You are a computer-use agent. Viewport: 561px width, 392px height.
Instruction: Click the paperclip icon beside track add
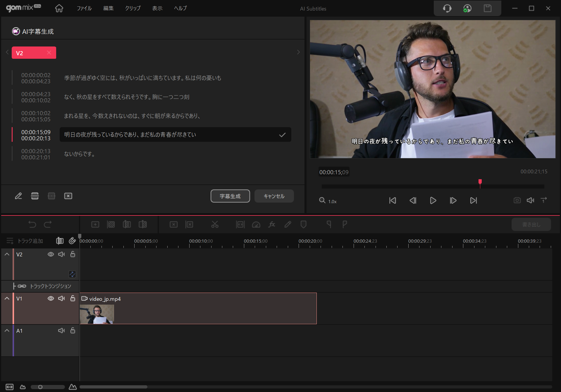72,241
